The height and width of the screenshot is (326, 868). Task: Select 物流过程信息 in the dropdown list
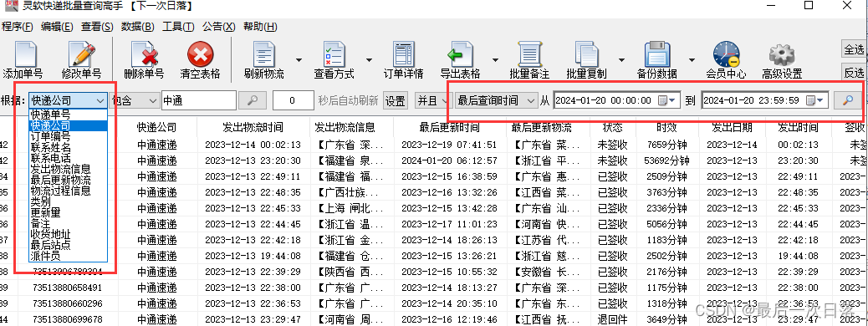tap(68, 191)
